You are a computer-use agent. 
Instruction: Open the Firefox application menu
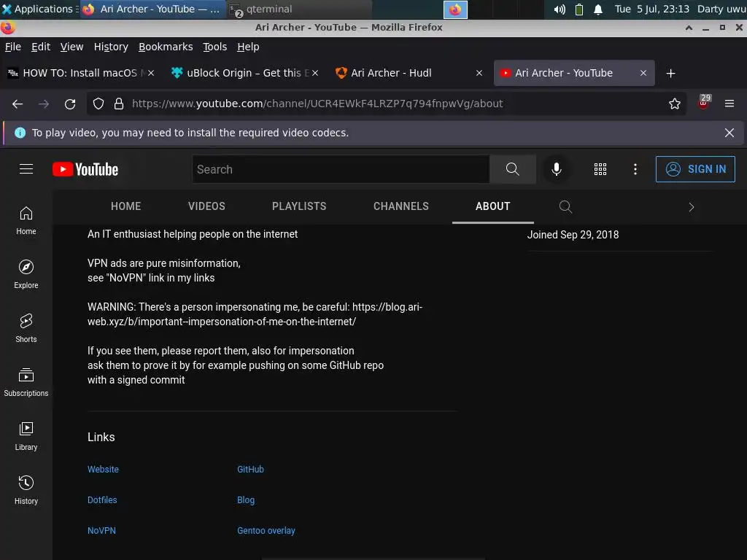[729, 104]
